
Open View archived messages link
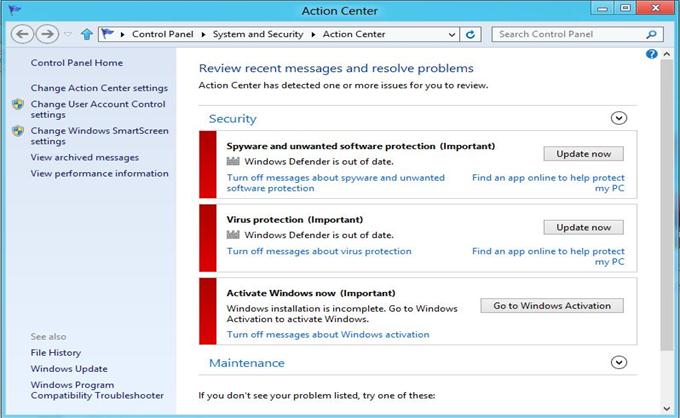click(x=85, y=157)
